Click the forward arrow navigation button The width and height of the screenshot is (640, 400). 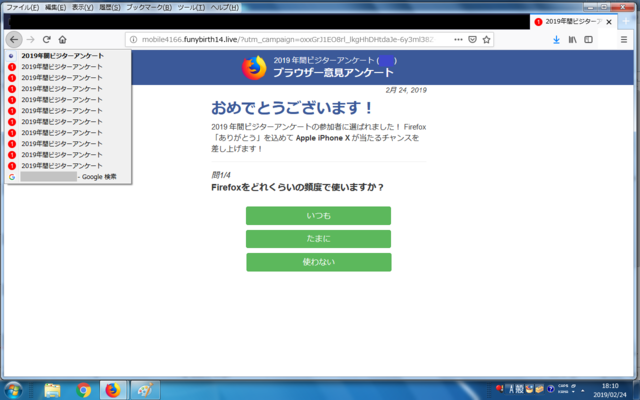(x=31, y=40)
